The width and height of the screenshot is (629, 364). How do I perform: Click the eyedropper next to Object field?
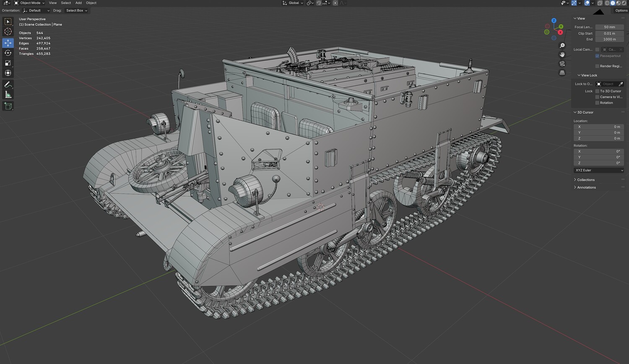[x=621, y=84]
